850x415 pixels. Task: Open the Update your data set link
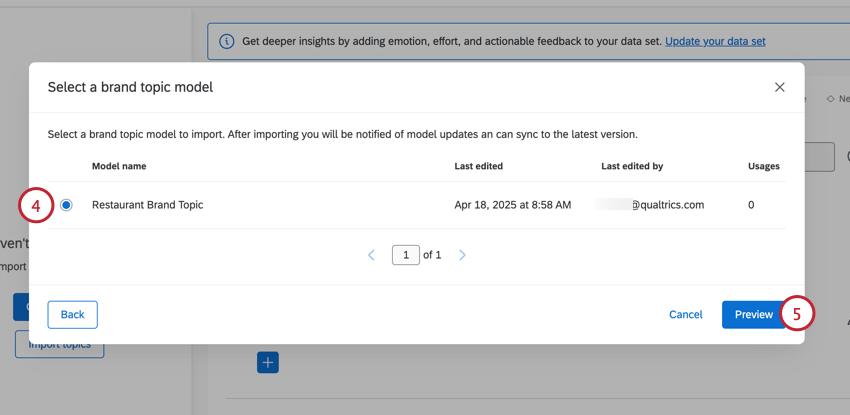point(715,41)
